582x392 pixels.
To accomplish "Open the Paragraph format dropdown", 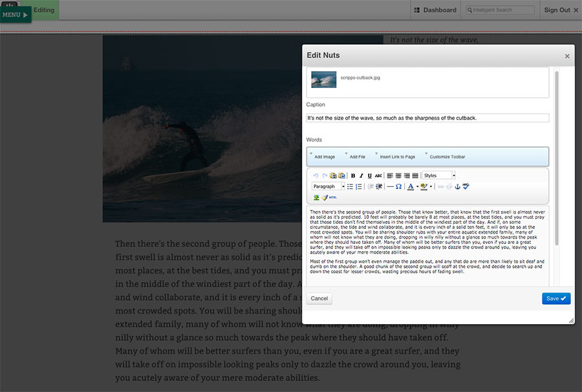I will (x=329, y=186).
